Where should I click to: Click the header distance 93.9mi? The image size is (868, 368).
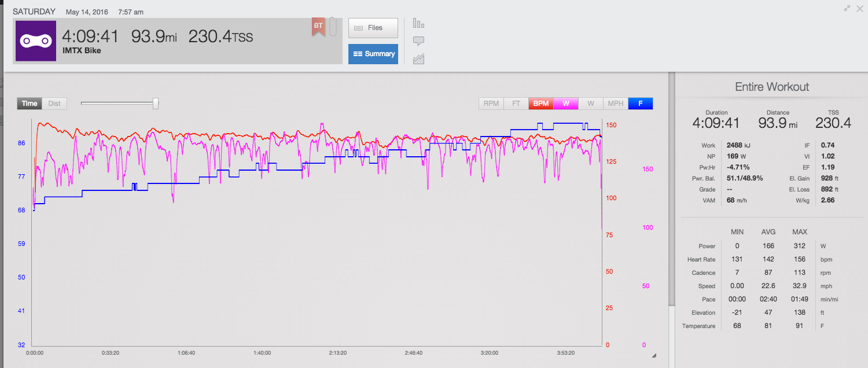tap(154, 36)
